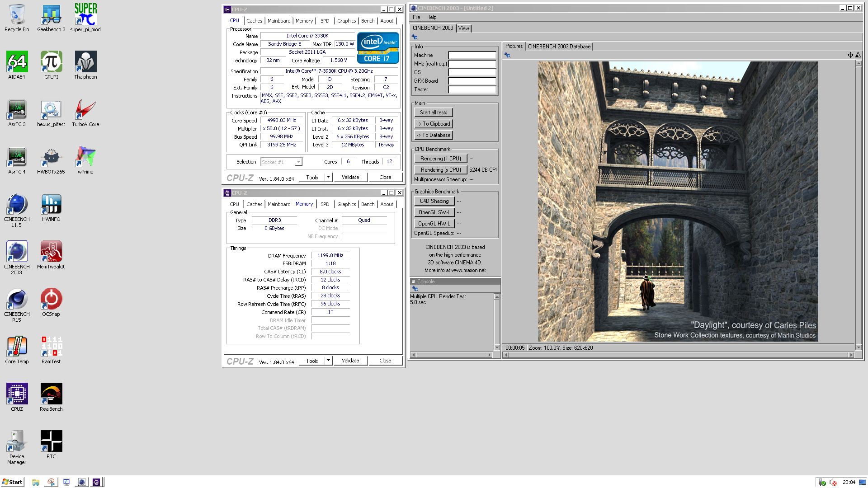The image size is (868, 488).
Task: Focus the Tester input field
Action: click(x=472, y=89)
